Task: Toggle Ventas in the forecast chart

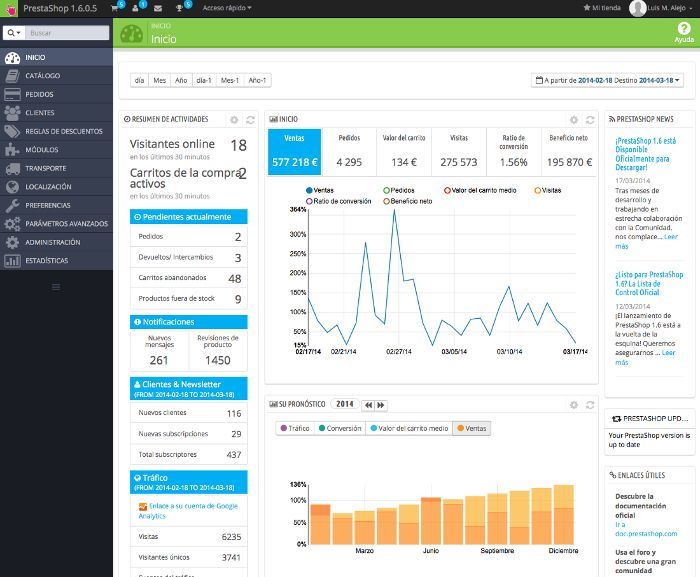Action: pos(471,428)
